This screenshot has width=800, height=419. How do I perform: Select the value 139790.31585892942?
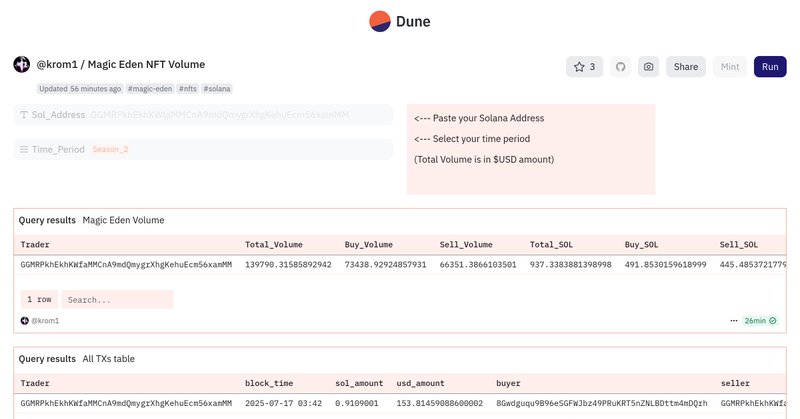pos(288,264)
